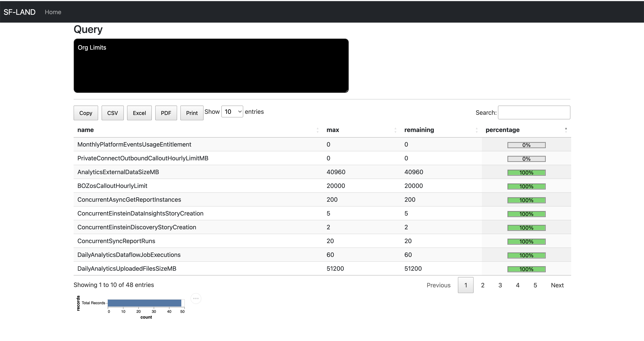The width and height of the screenshot is (644, 341).
Task: Sort table by max column arrows
Action: tap(395, 130)
